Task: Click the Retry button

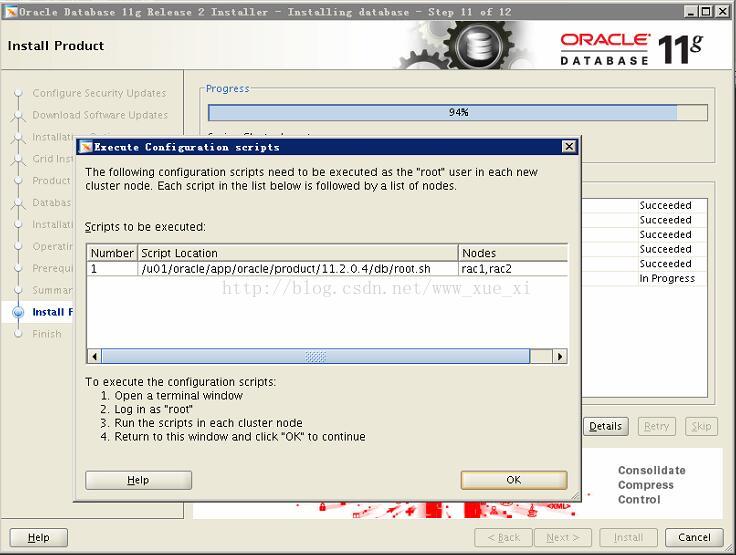Action: coord(657,426)
